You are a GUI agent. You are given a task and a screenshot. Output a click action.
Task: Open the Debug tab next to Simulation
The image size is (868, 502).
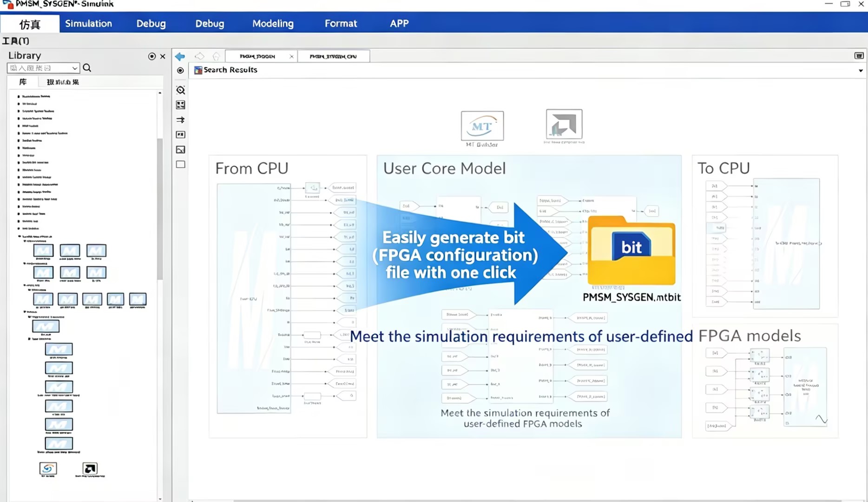pyautogui.click(x=151, y=24)
